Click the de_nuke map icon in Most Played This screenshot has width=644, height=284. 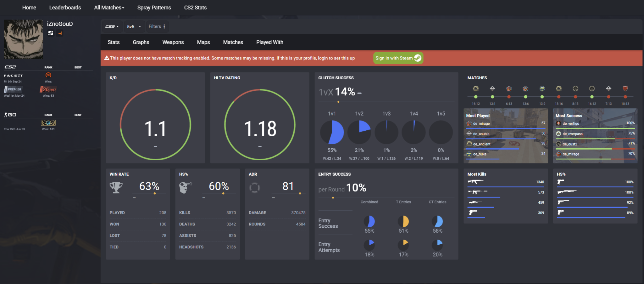coord(469,154)
